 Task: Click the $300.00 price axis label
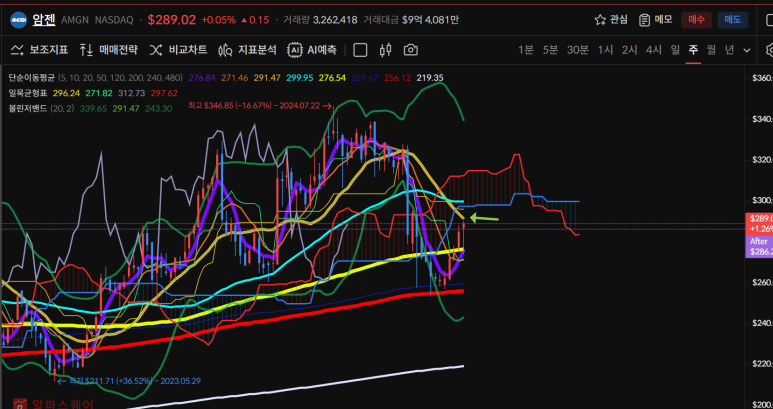point(762,200)
